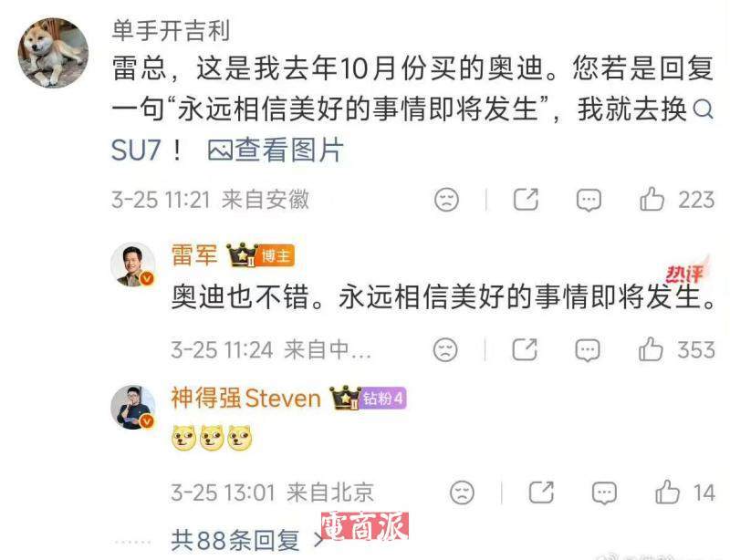Share 神得强Steven's reply
The width and height of the screenshot is (730, 560).
[x=541, y=492]
